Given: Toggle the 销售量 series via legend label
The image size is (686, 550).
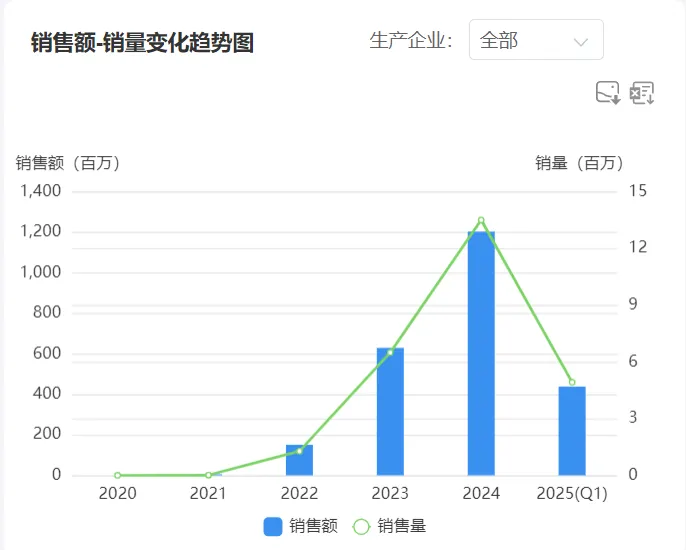Looking at the screenshot, I should pos(402,526).
